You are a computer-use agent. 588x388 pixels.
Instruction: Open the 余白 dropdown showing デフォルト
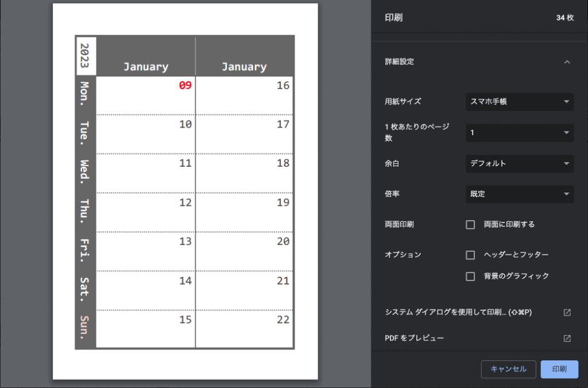tap(519, 164)
